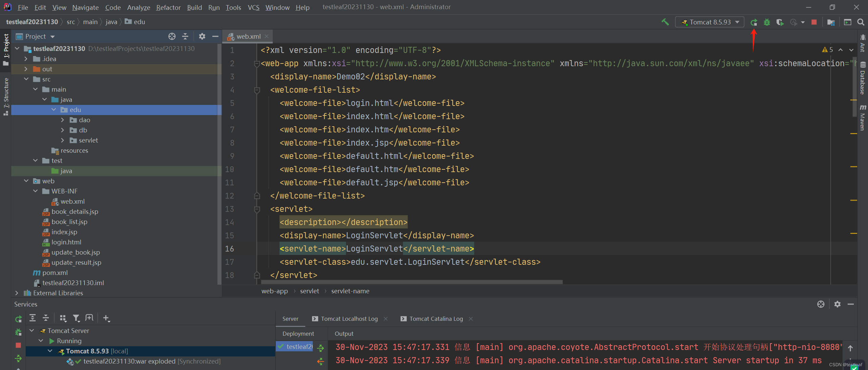This screenshot has height=370, width=868.
Task: Click the Search Everywhere magnifier icon
Action: pyautogui.click(x=861, y=22)
